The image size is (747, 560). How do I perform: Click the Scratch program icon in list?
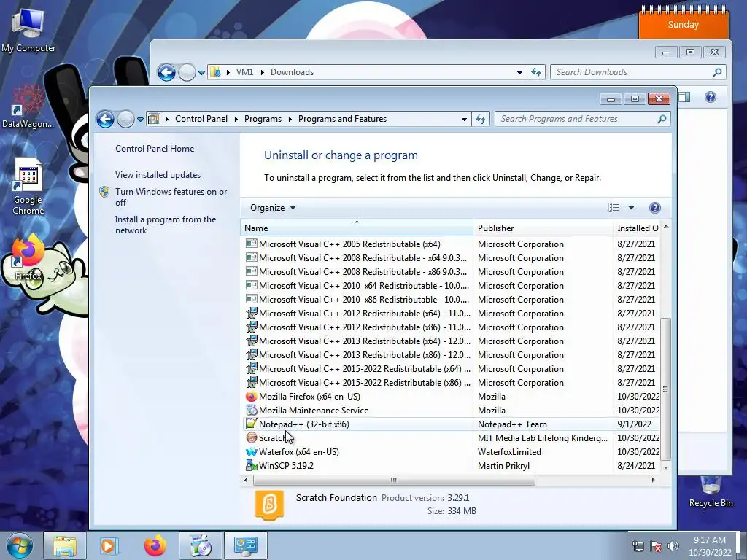251,437
